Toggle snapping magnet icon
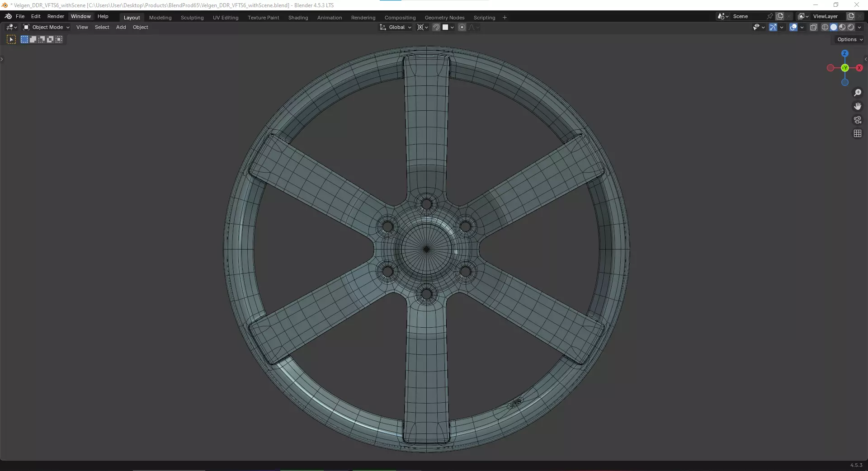Image resolution: width=868 pixels, height=471 pixels. tap(436, 27)
